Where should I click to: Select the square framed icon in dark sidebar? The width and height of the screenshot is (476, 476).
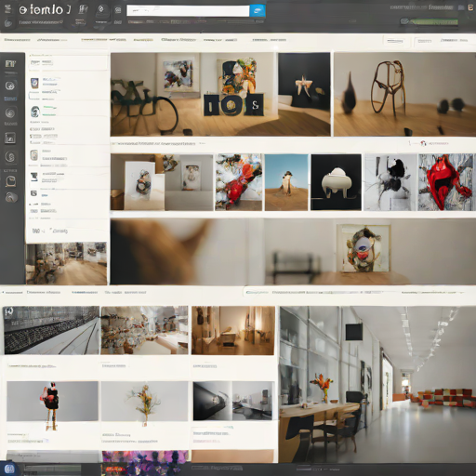tap(10, 139)
